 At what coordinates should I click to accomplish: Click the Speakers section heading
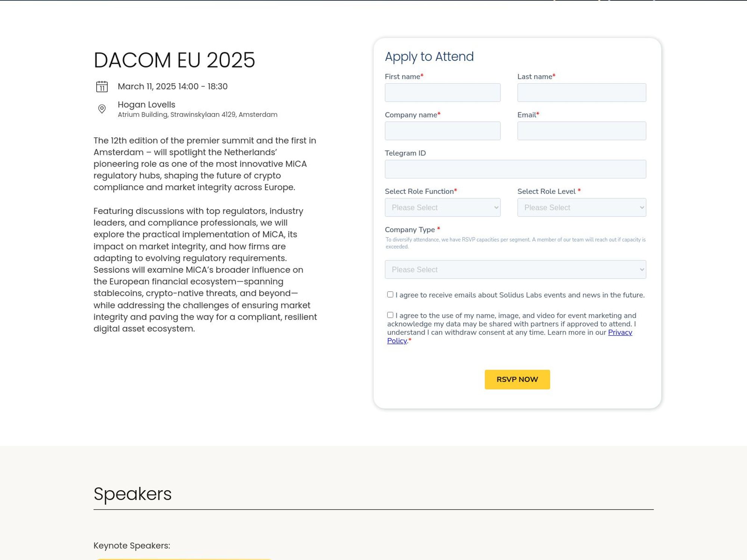click(132, 494)
